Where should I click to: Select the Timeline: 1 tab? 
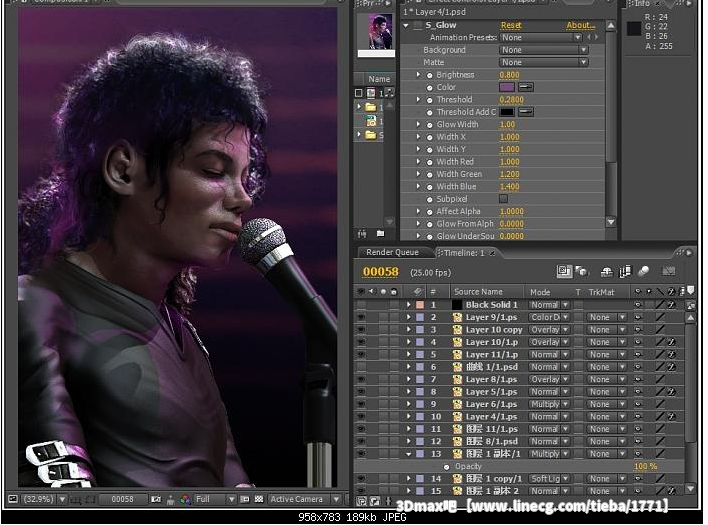click(x=466, y=253)
